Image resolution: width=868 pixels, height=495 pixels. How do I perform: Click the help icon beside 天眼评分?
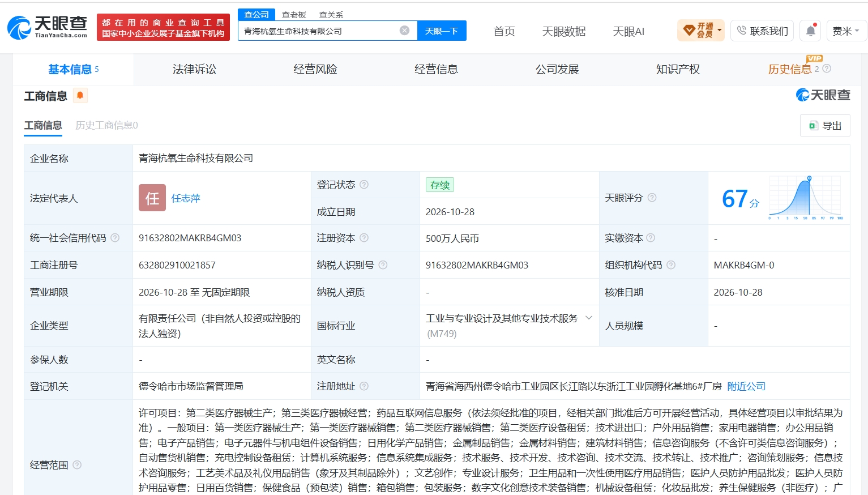click(652, 198)
